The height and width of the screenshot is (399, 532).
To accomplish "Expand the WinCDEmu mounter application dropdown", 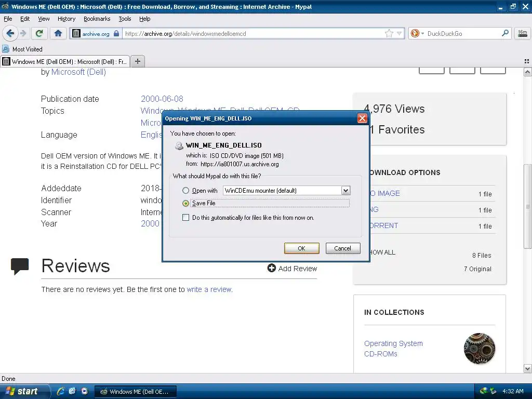I will (x=345, y=190).
